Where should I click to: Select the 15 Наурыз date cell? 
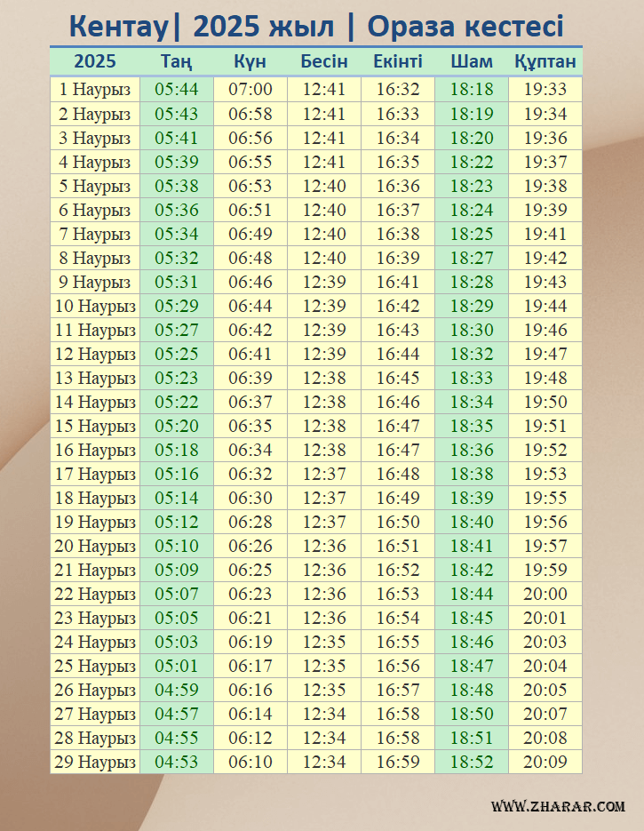coord(94,426)
